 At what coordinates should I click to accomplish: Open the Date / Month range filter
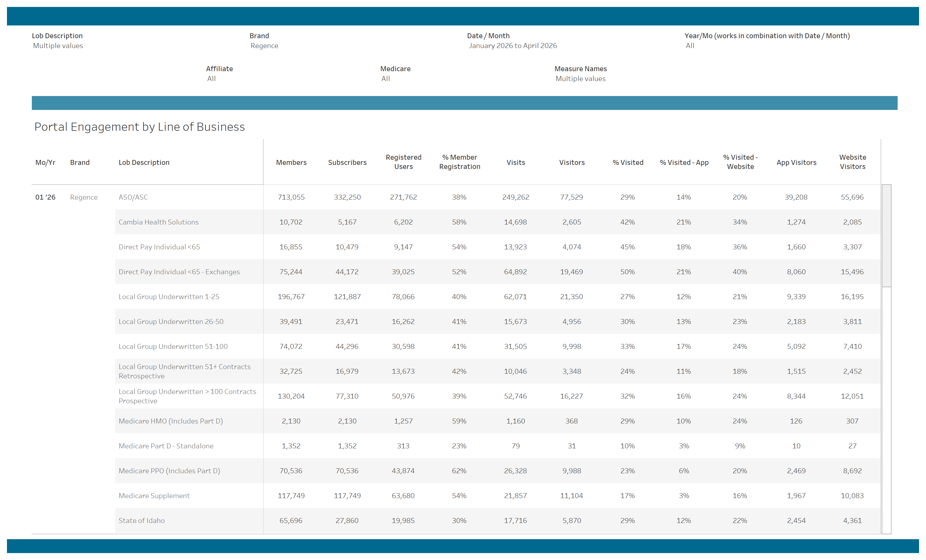pos(512,46)
